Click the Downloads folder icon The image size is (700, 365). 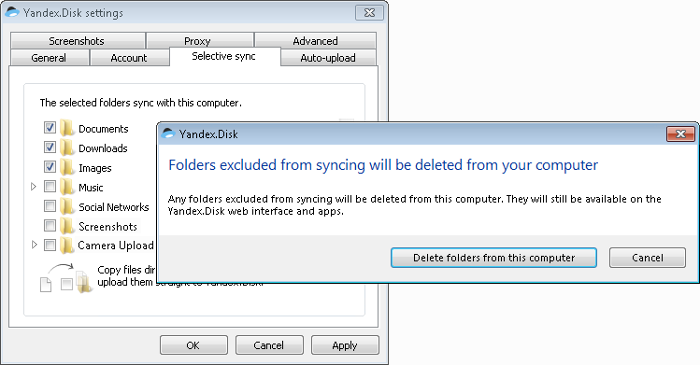click(x=67, y=148)
